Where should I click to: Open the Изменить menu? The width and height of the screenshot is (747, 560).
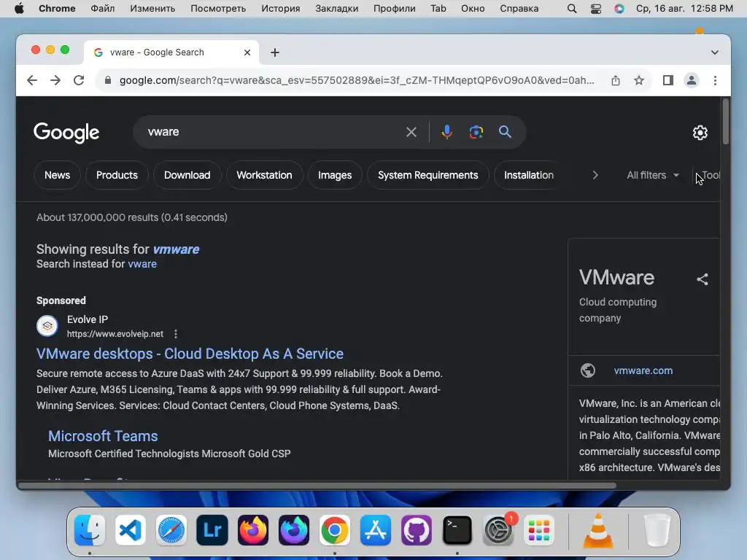152,9
